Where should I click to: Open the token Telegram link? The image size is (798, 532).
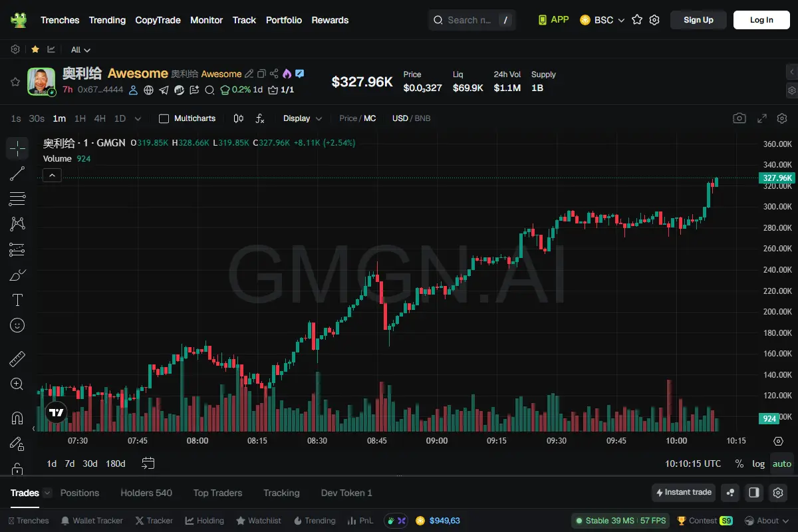pos(164,90)
